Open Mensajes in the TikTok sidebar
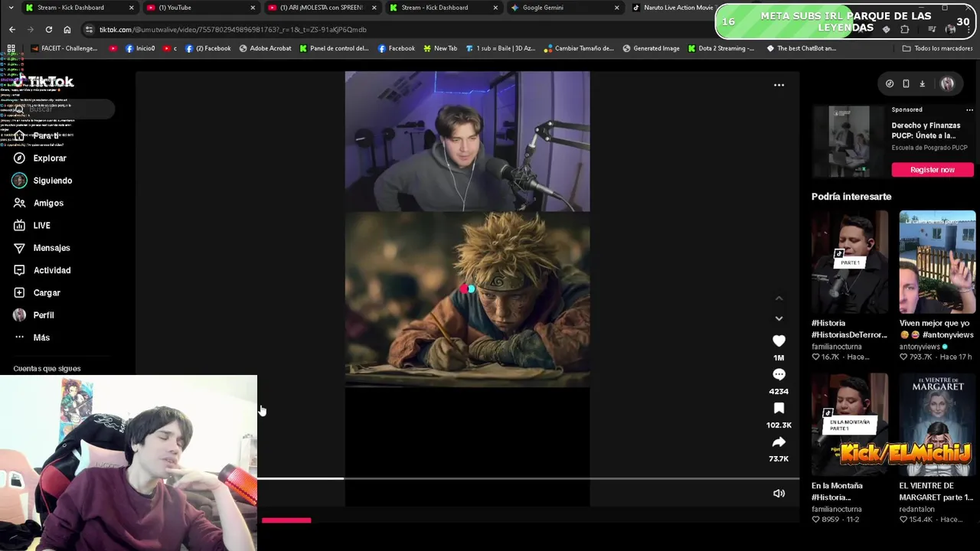Screen dimensions: 980x551 [51, 248]
